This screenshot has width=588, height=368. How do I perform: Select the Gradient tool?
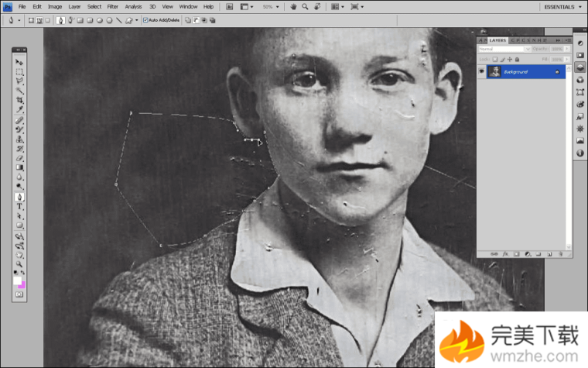tap(19, 167)
